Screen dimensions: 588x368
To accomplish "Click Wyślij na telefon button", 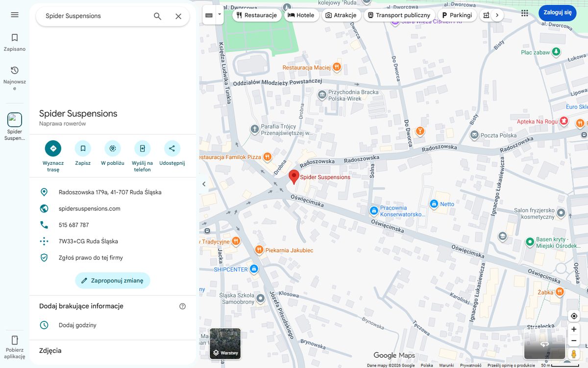I will (142, 157).
